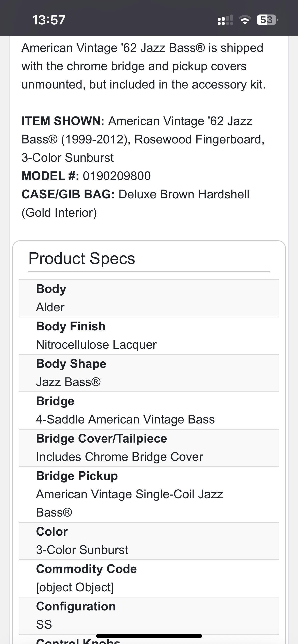
Task: Select the model number 0190209800
Action: point(117,176)
